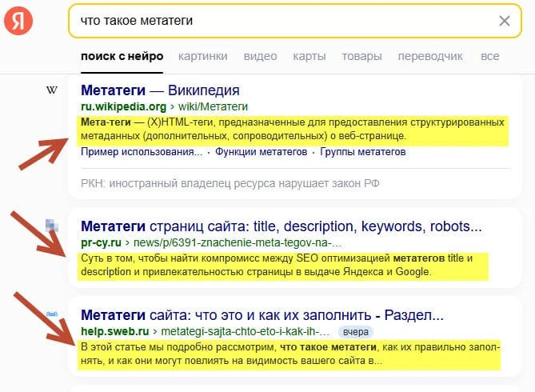Open the help.sweb.ru favicon beside the third result
535x392 pixels.
52,314
